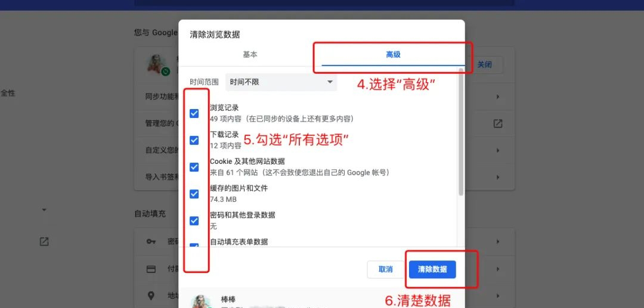Toggle the Cookie 及其他网站数据 checkbox
This screenshot has height=308, width=644.
pos(194,167)
